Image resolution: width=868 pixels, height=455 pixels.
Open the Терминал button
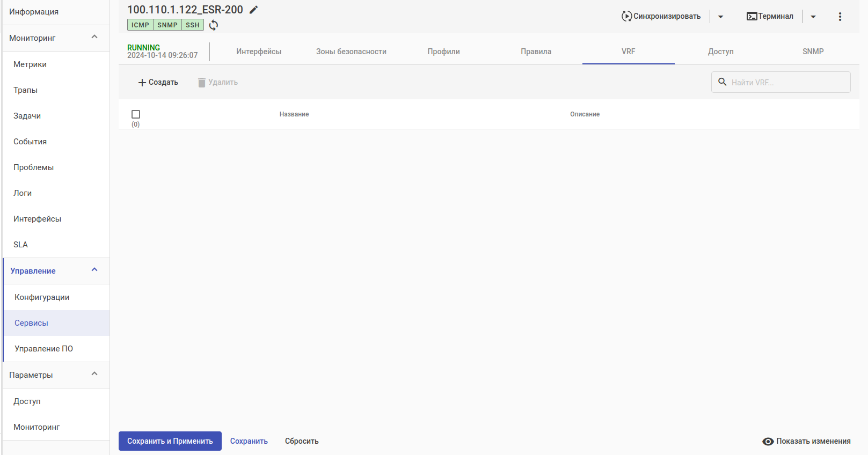click(x=770, y=17)
